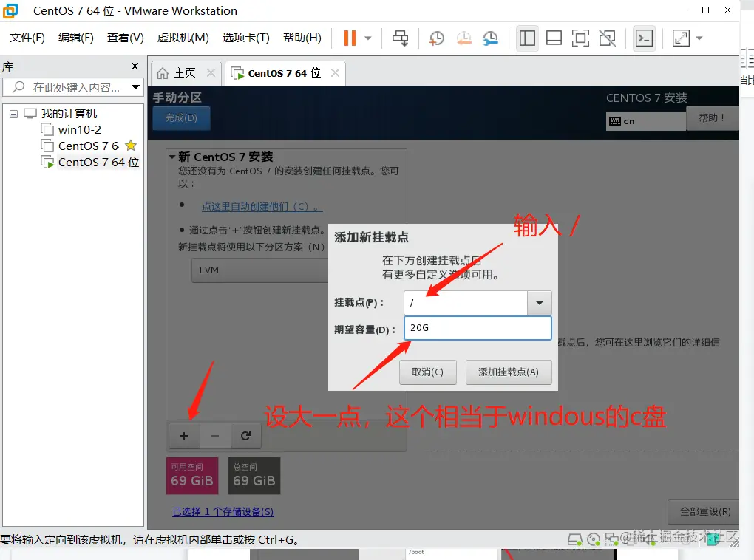The width and height of the screenshot is (754, 560).
Task: Toggle the library sidebar panel
Action: 527,38
